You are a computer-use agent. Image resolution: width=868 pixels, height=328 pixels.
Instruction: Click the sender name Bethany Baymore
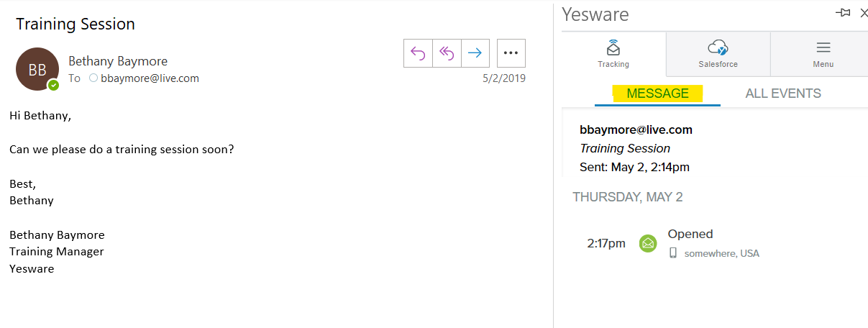pos(118,61)
